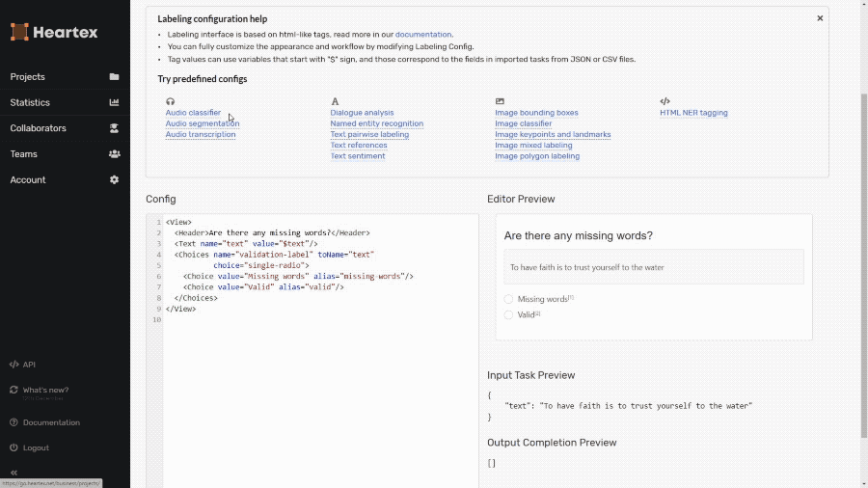Click the closing </View> tag line
This screenshot has height=488, width=868.
pyautogui.click(x=180, y=309)
